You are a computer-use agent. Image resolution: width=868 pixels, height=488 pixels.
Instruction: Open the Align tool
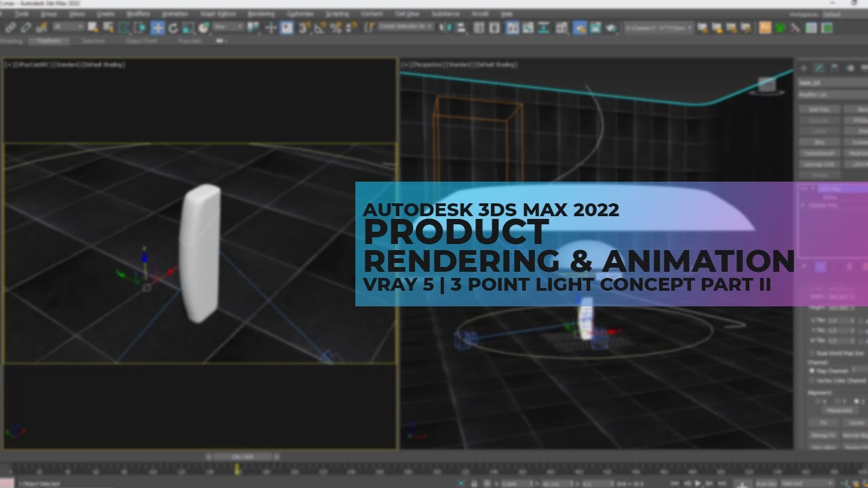tap(462, 28)
